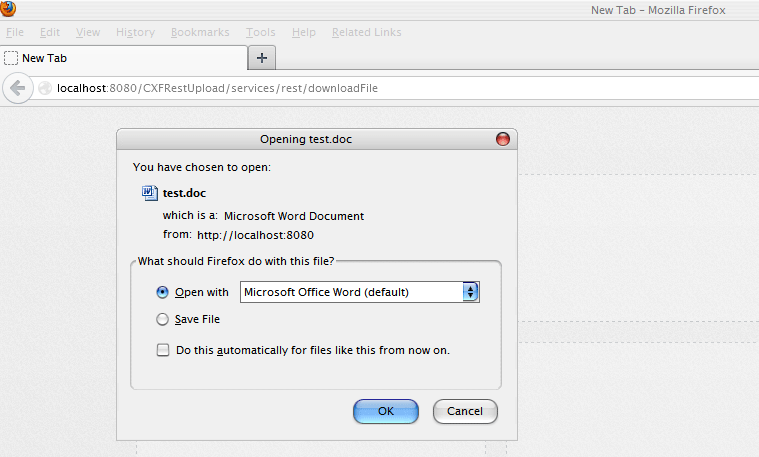759x457 pixels.
Task: Expand the Microsoft Office Word application dropdown
Action: click(471, 292)
